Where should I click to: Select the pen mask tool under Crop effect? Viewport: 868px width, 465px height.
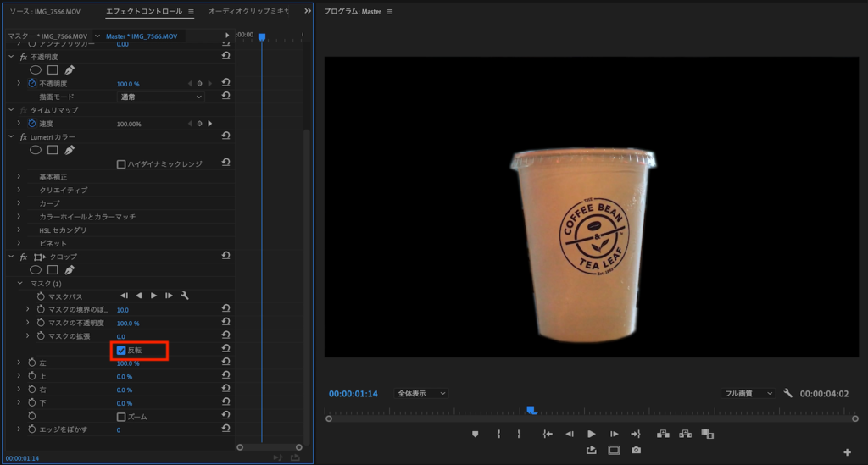point(70,269)
